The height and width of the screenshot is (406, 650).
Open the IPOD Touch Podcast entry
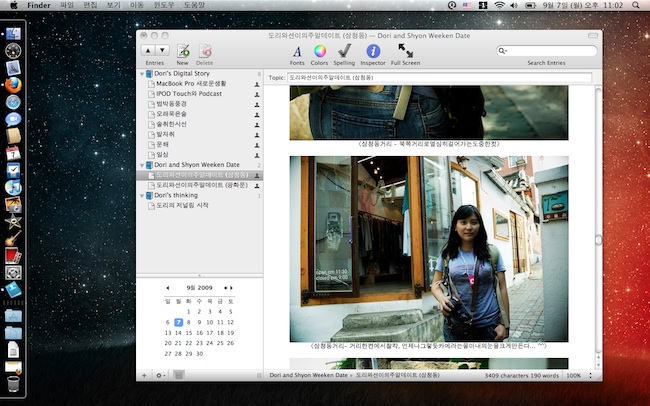click(189, 94)
